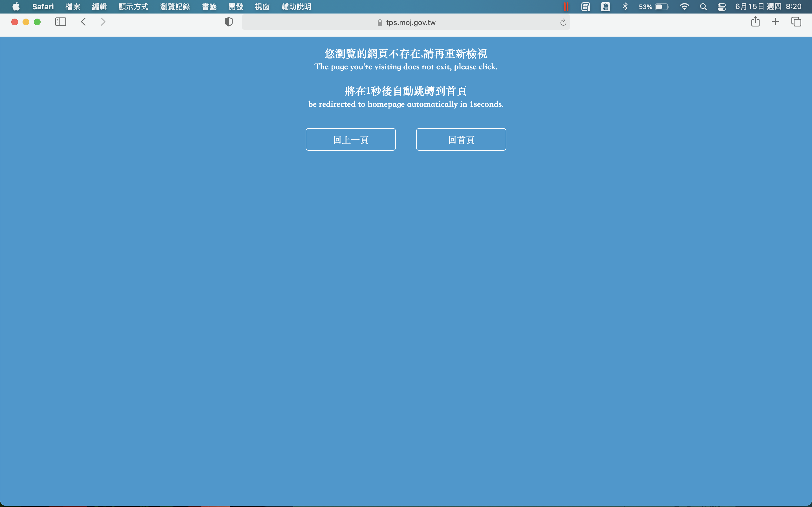Viewport: 812px width, 507px height.
Task: Open the 書籤 (Bookmarks) menu
Action: click(209, 6)
